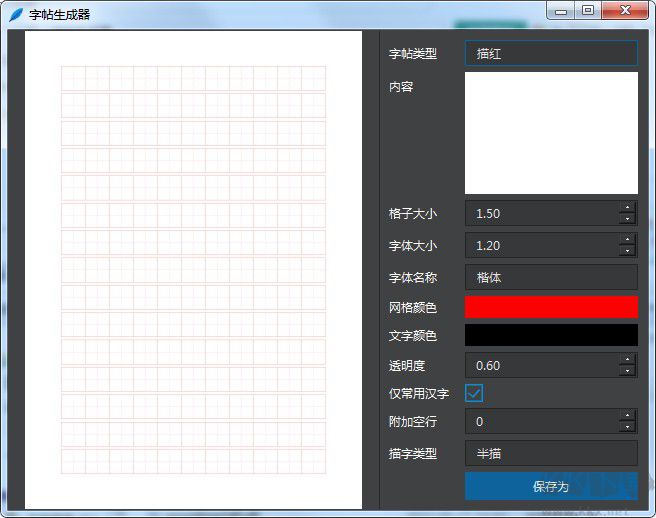Open the 字帖类型 dropdown showing 描红

(x=551, y=53)
